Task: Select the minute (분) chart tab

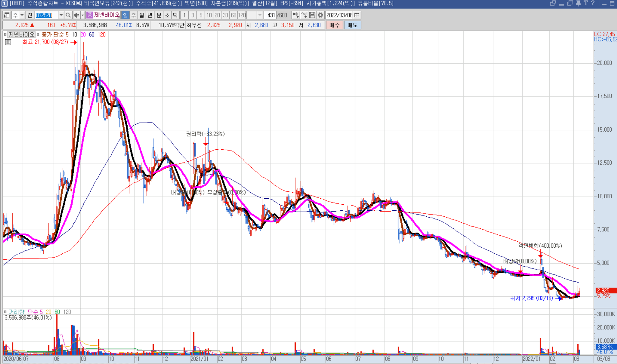Action: coord(159,15)
